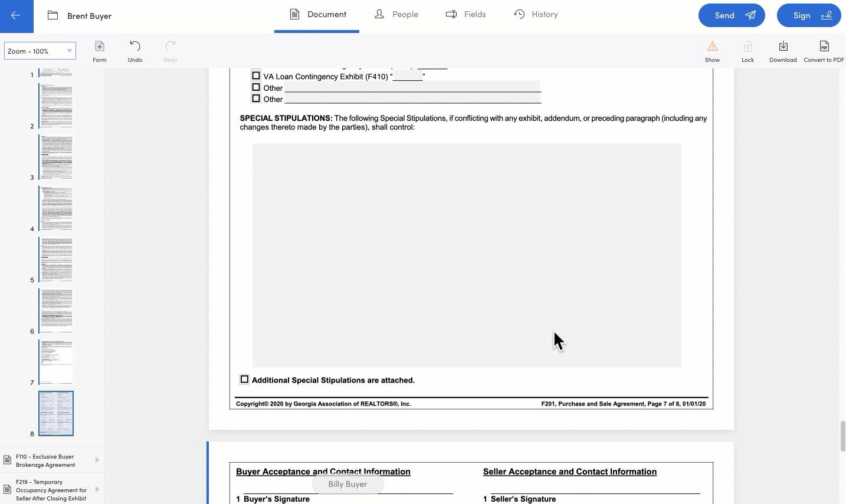Expand the F219 Temporary Occupancy Agreement arrow
The image size is (846, 504).
click(97, 489)
